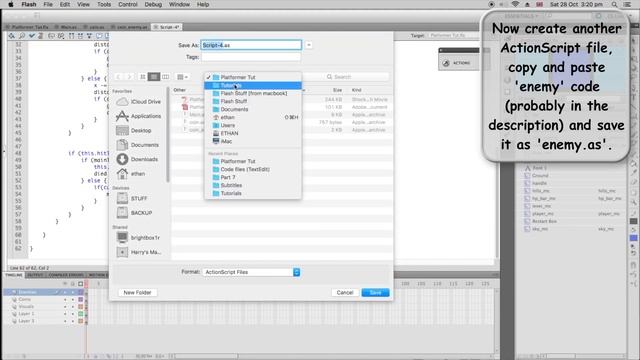Sort file list by Size column

[x=337, y=90]
